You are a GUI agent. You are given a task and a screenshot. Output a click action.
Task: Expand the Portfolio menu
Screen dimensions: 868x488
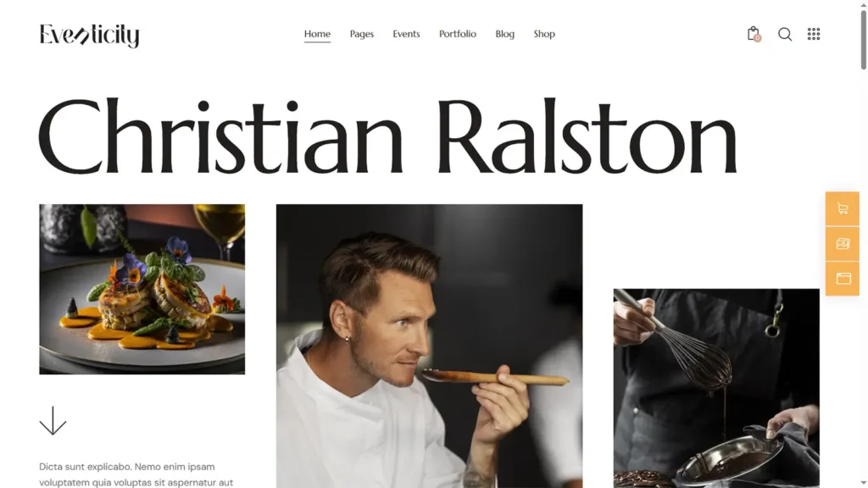(x=457, y=34)
